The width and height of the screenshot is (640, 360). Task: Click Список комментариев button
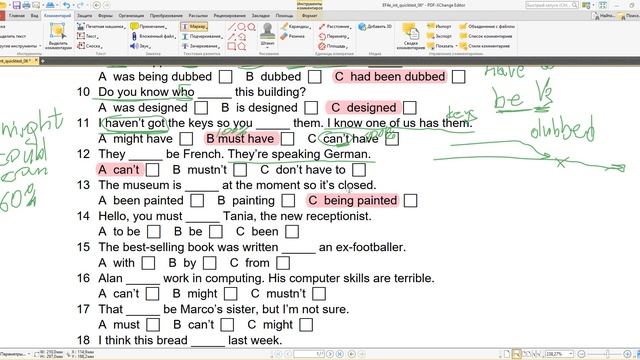486,36
